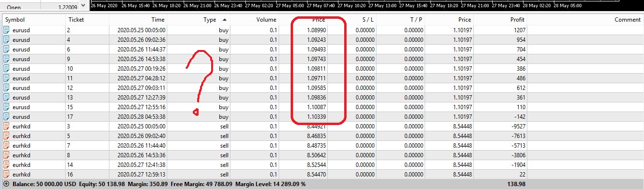Viewport: 644px width, 189px height.
Task: Click the Ticket column header
Action: click(76, 20)
